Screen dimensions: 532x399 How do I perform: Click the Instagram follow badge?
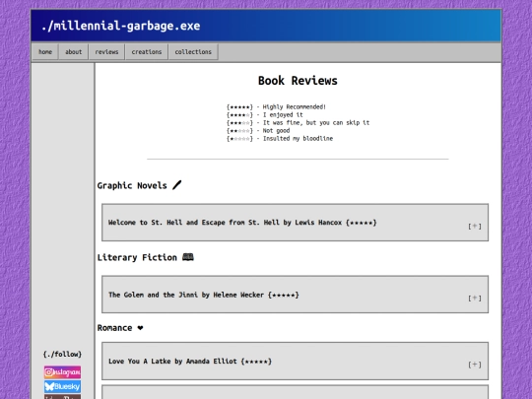coord(62,372)
